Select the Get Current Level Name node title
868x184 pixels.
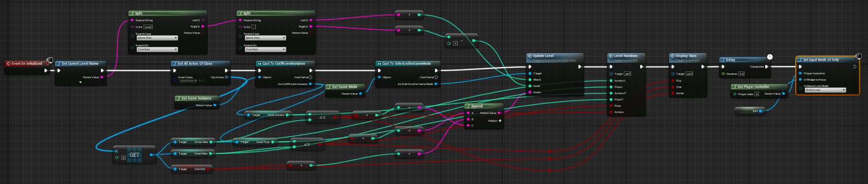pos(80,63)
